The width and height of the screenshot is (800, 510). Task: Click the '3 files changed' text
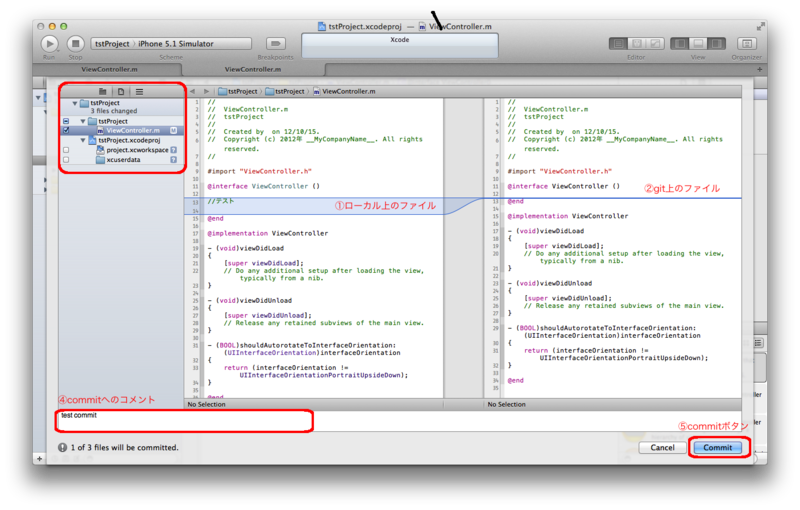114,111
